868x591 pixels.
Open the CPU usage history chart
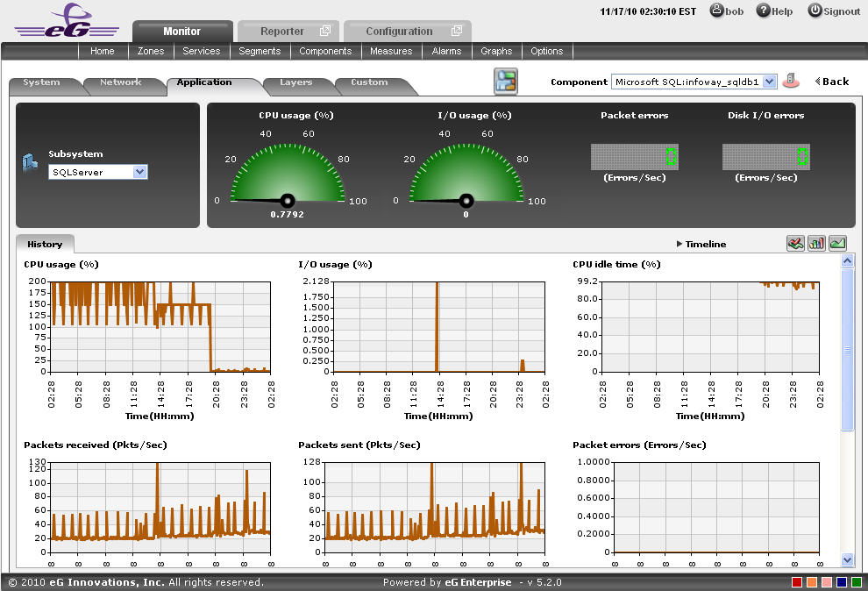pos(160,327)
